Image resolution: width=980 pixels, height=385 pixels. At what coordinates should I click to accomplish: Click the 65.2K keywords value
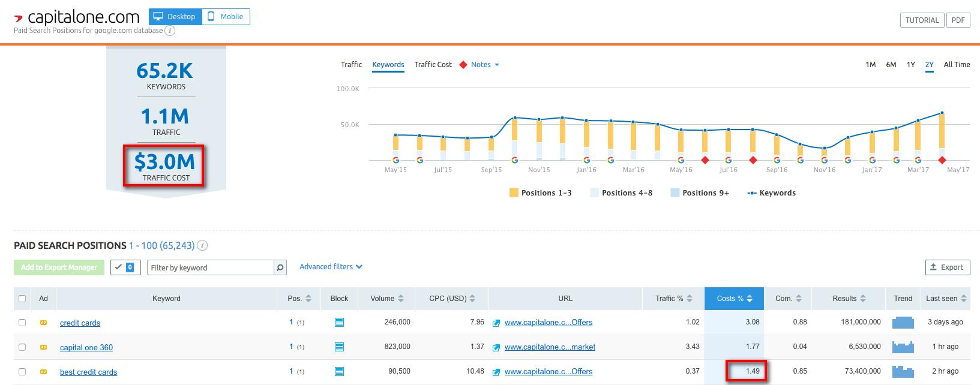pyautogui.click(x=164, y=70)
